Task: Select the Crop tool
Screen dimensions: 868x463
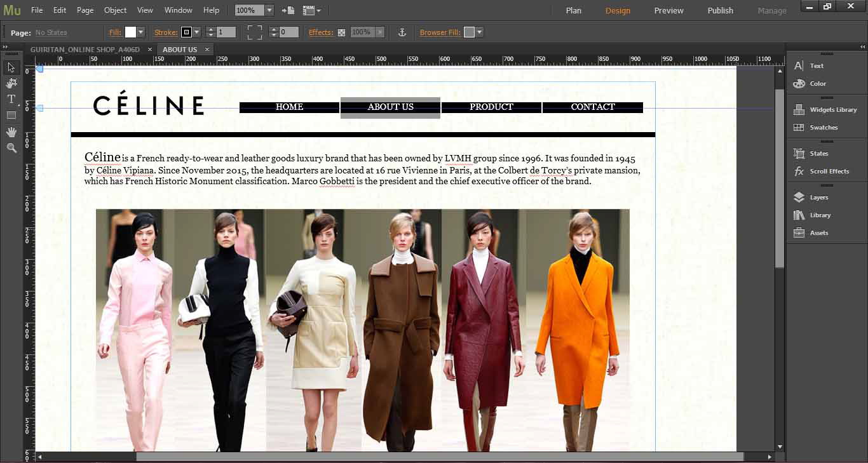Action: pos(11,83)
